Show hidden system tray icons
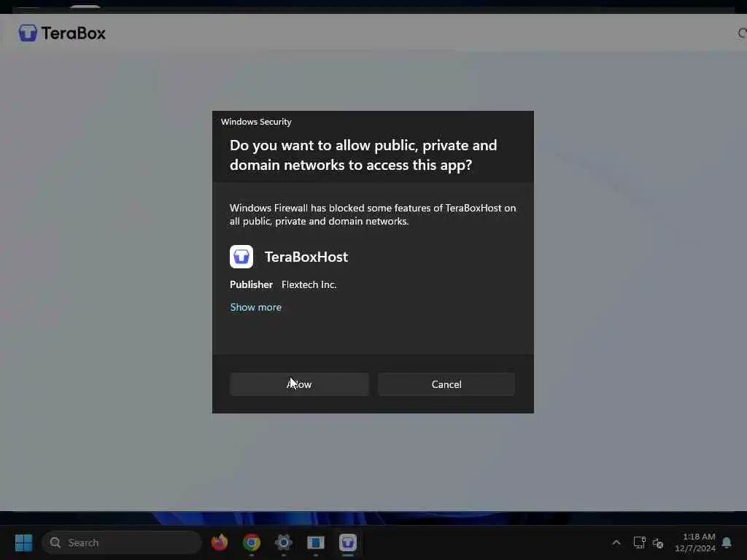This screenshot has width=747, height=560. point(616,542)
